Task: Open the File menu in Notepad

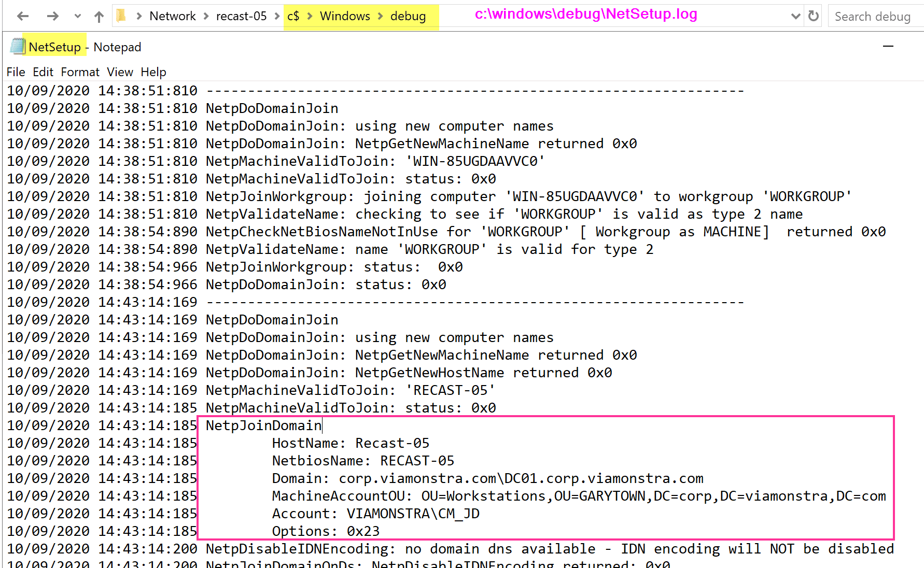Action: [16, 72]
